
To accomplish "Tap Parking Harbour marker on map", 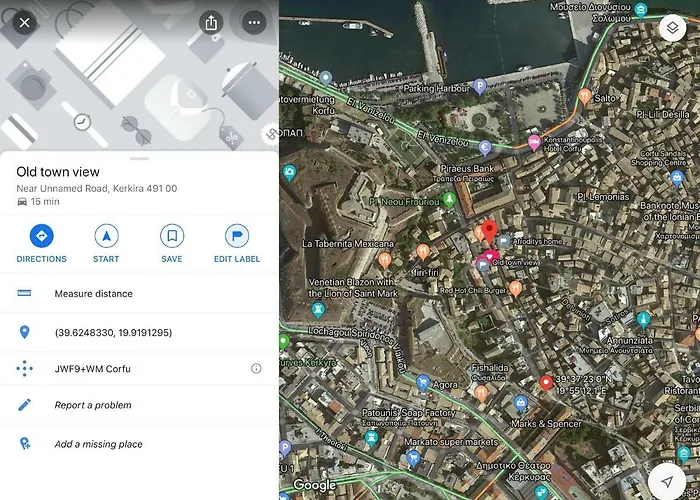I will pyautogui.click(x=479, y=86).
